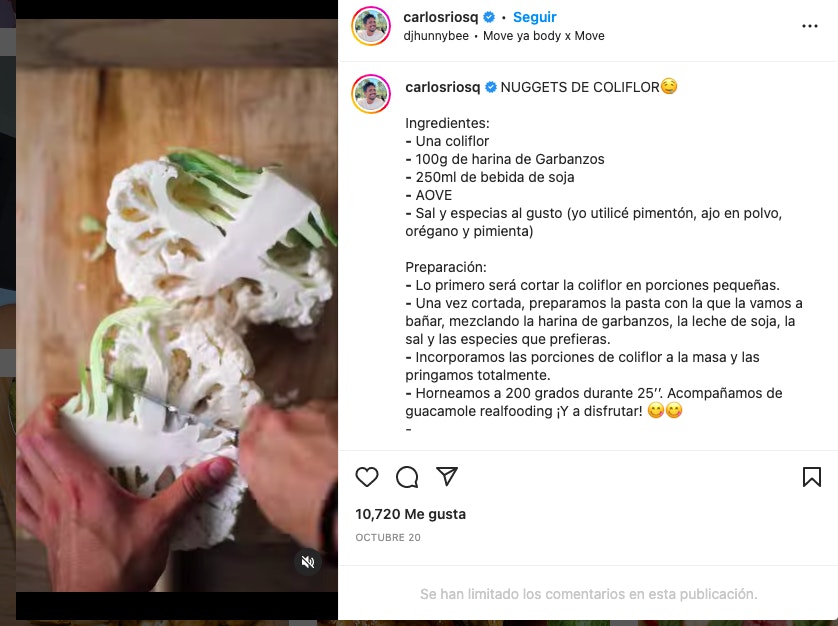Click the limited comments notice text

(x=588, y=594)
